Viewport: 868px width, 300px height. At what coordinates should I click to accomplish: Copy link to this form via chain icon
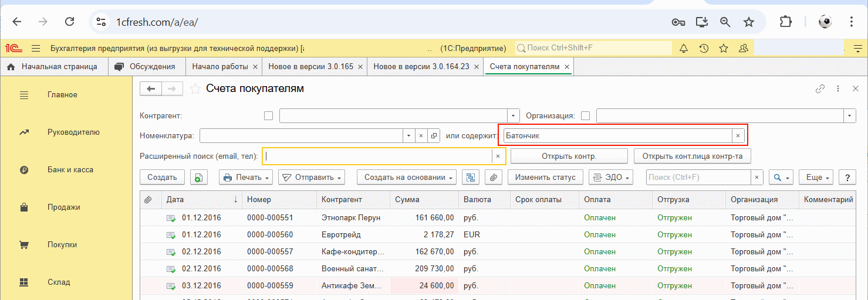point(820,89)
